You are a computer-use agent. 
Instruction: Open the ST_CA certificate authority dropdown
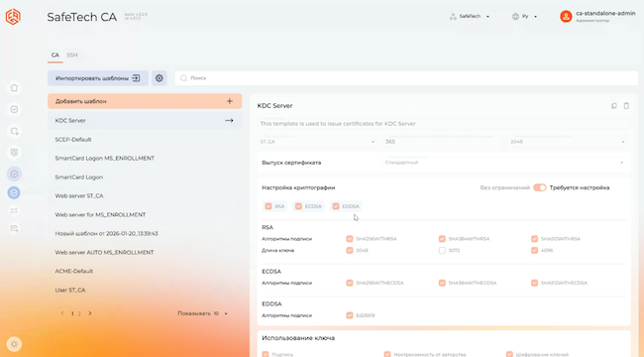[x=317, y=142]
